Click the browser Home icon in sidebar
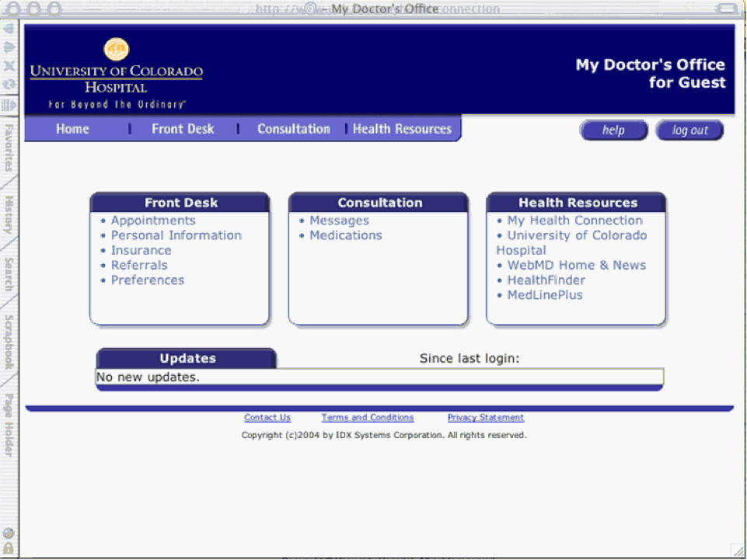This screenshot has width=747, height=560. (x=9, y=104)
